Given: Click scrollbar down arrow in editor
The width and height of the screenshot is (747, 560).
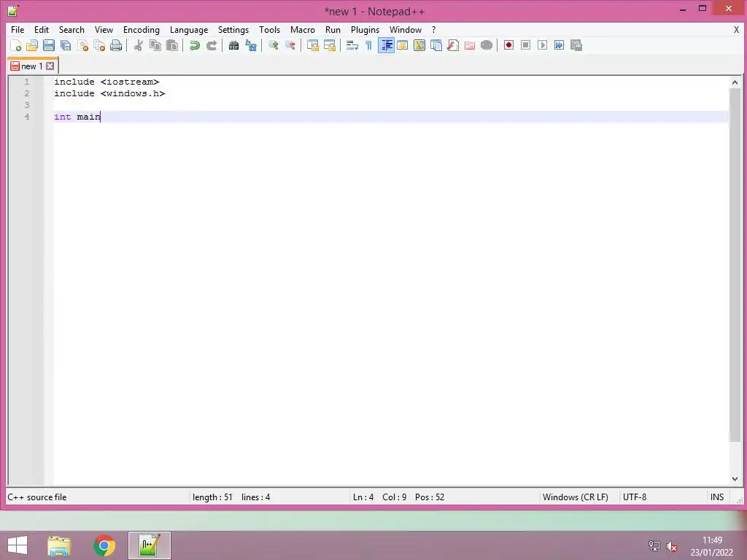Looking at the screenshot, I should 735,479.
